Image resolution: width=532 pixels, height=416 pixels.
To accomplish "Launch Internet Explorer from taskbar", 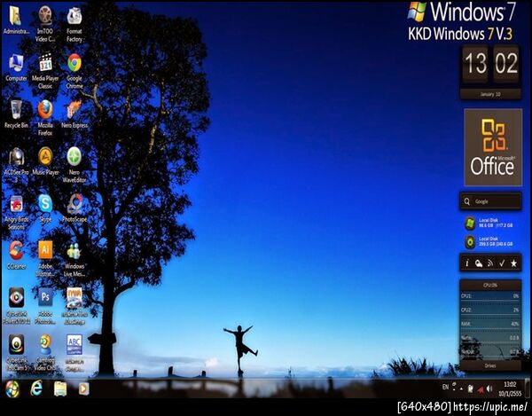I will [x=36, y=389].
